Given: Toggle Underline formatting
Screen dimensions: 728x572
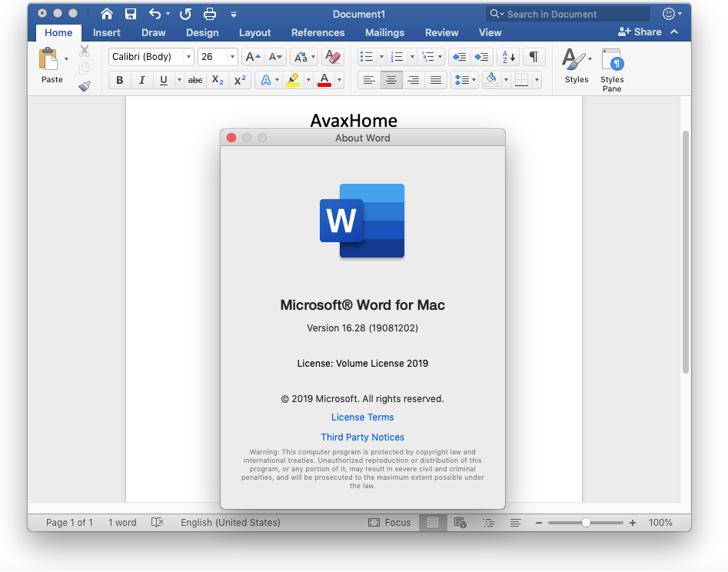Looking at the screenshot, I should [x=164, y=80].
